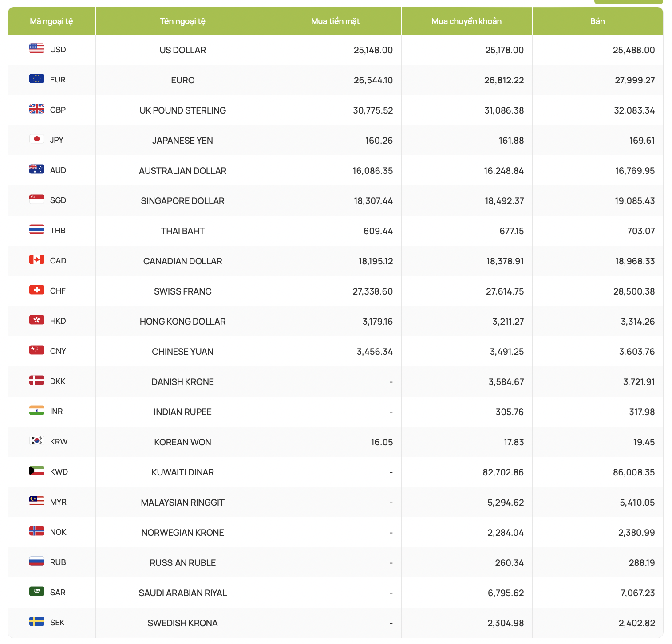The image size is (672, 644).
Task: Click the 'Mua chuyển khoản' column header
Action: (466, 21)
